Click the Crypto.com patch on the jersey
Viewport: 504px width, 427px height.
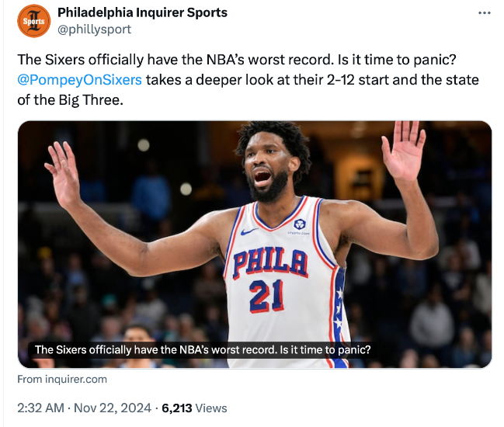click(299, 226)
